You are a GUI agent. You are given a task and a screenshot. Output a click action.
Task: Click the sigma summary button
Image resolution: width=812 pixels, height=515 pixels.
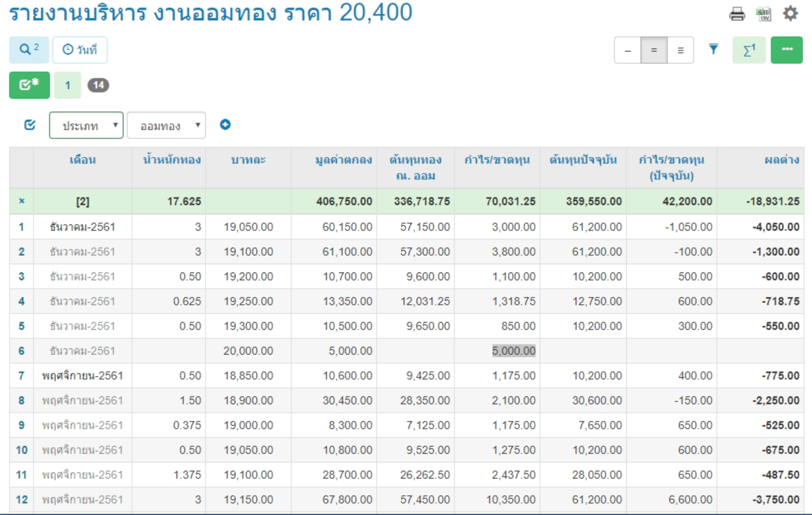(x=749, y=50)
